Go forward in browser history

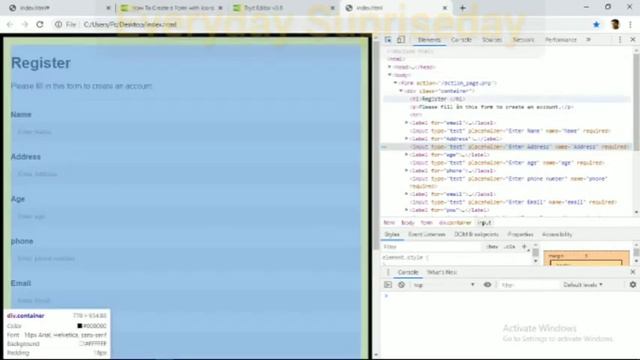(x=24, y=24)
